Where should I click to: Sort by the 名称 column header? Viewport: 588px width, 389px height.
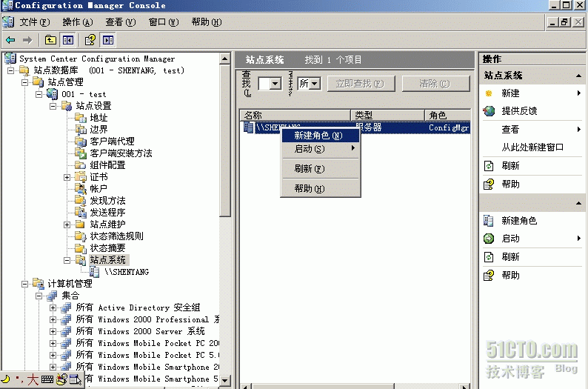tap(295, 115)
